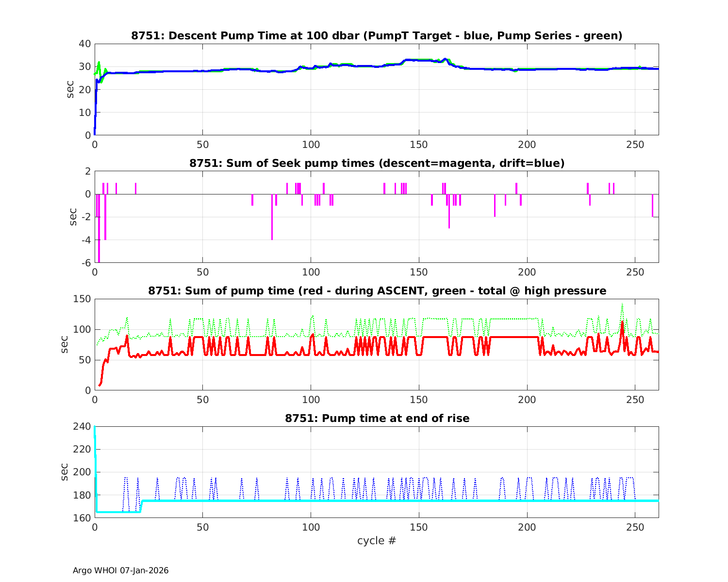The image size is (728, 582).
Task: Click the 'cycle #' x-axis label
Action: pos(377,540)
